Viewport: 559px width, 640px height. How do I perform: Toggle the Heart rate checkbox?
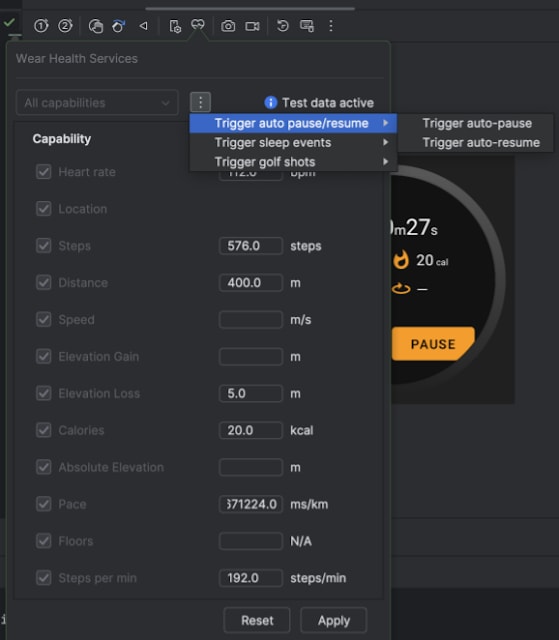[44, 172]
